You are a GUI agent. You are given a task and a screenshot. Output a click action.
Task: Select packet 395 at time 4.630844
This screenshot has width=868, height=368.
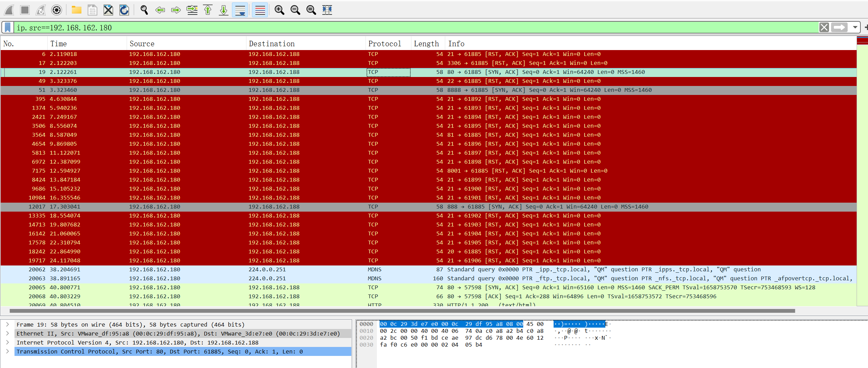[428, 99]
